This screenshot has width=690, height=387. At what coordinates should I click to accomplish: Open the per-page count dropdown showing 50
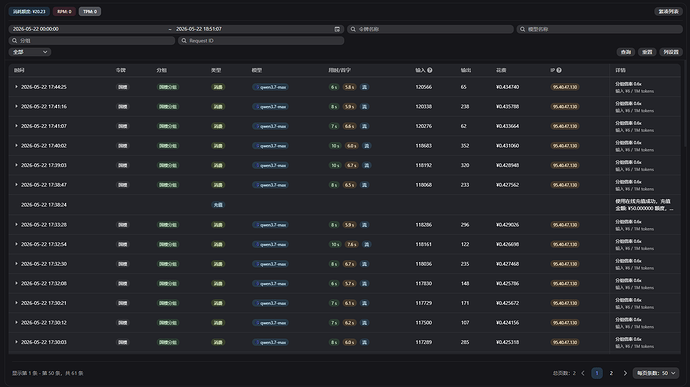pos(655,373)
